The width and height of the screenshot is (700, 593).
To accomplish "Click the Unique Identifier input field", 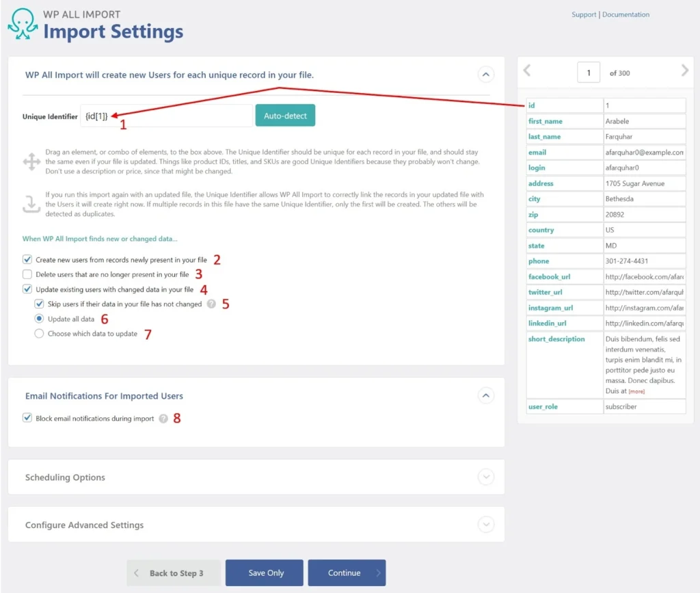I will (166, 116).
